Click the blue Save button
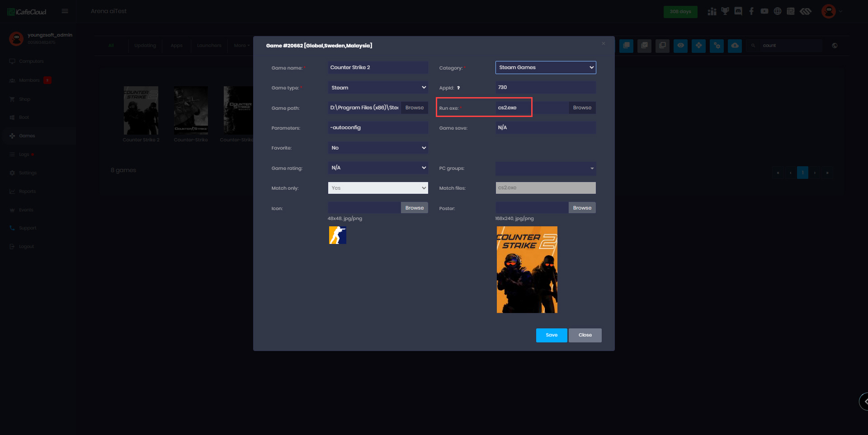 pyautogui.click(x=551, y=335)
